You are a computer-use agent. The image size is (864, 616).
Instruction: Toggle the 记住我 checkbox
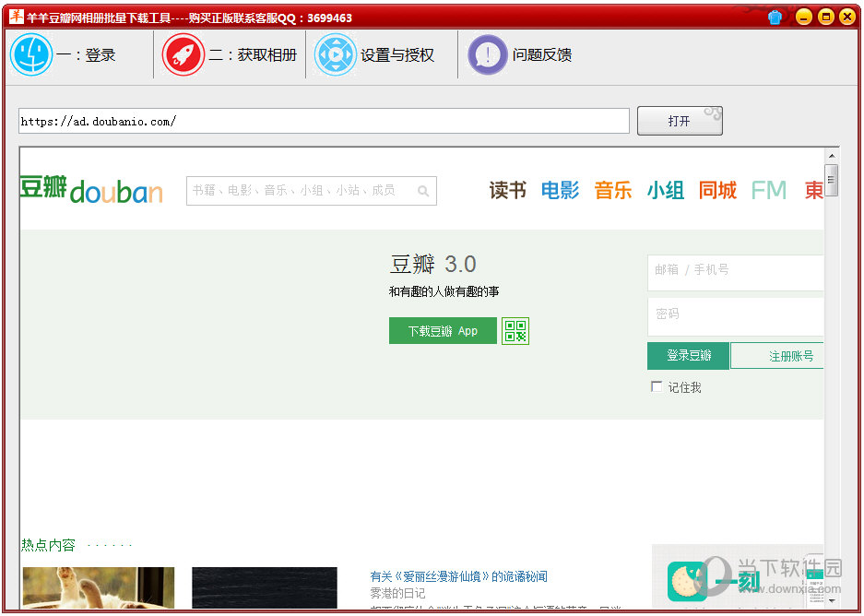pyautogui.click(x=657, y=386)
